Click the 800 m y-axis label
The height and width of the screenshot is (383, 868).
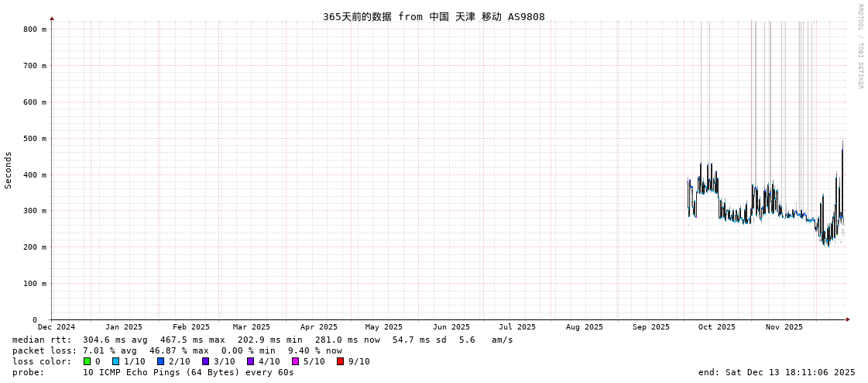(x=35, y=29)
